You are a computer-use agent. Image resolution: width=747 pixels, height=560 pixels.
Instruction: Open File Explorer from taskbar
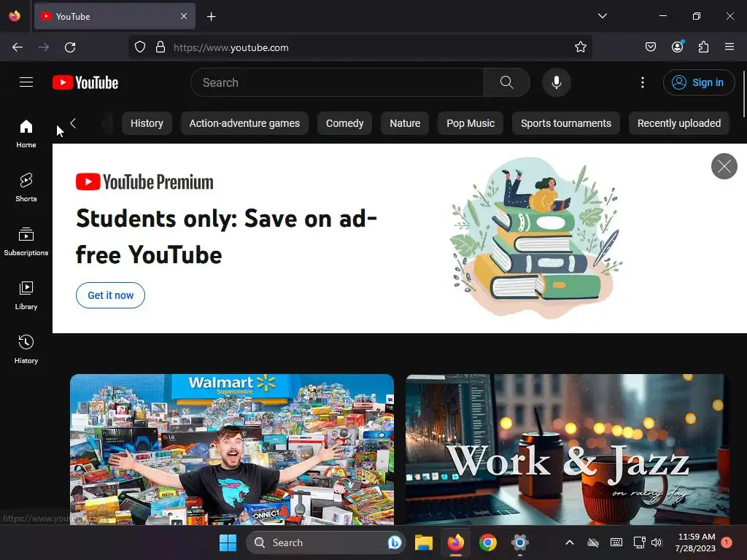(x=424, y=542)
